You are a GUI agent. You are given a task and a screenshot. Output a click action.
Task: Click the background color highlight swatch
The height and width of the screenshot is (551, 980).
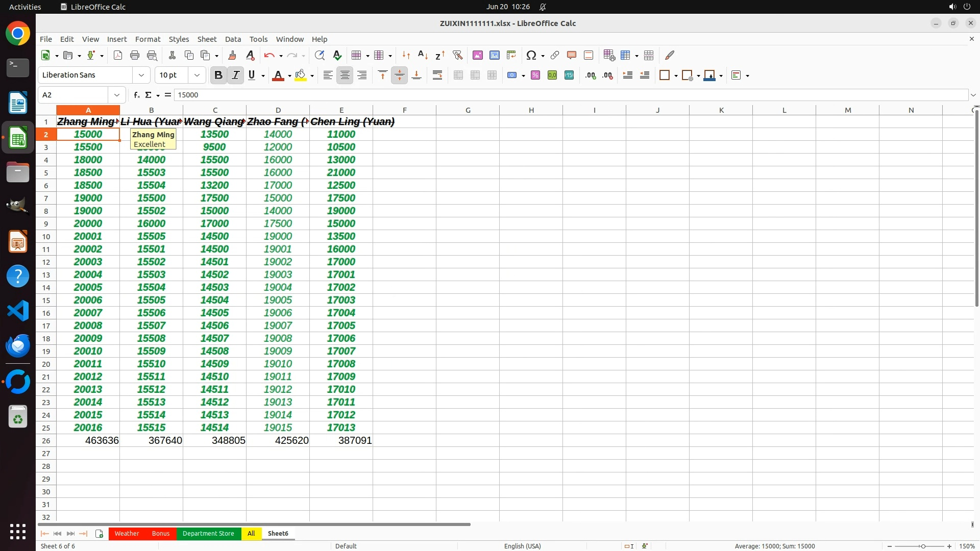pos(301,75)
